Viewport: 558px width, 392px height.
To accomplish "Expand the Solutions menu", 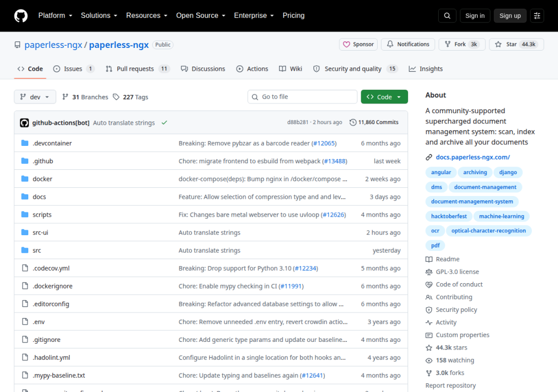I will (x=99, y=16).
